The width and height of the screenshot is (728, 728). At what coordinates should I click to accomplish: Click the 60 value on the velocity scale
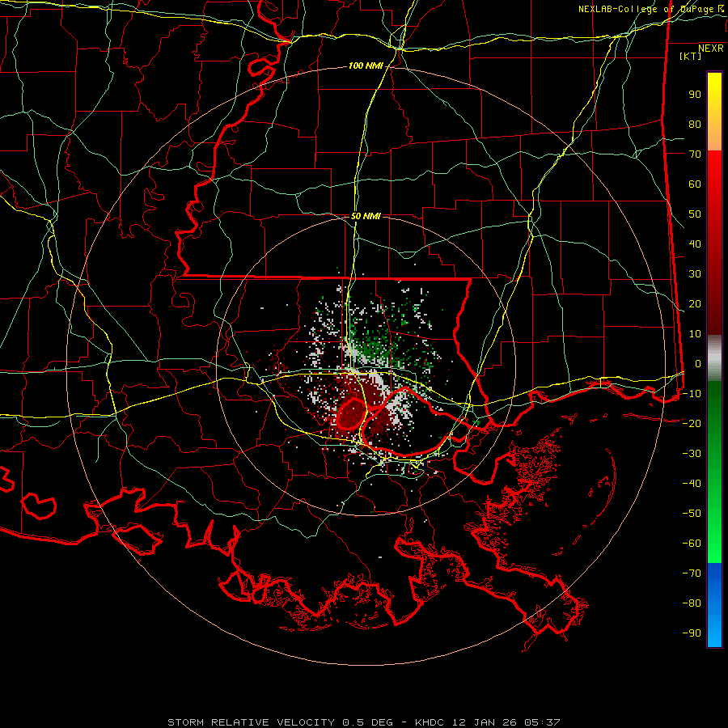tap(695, 184)
